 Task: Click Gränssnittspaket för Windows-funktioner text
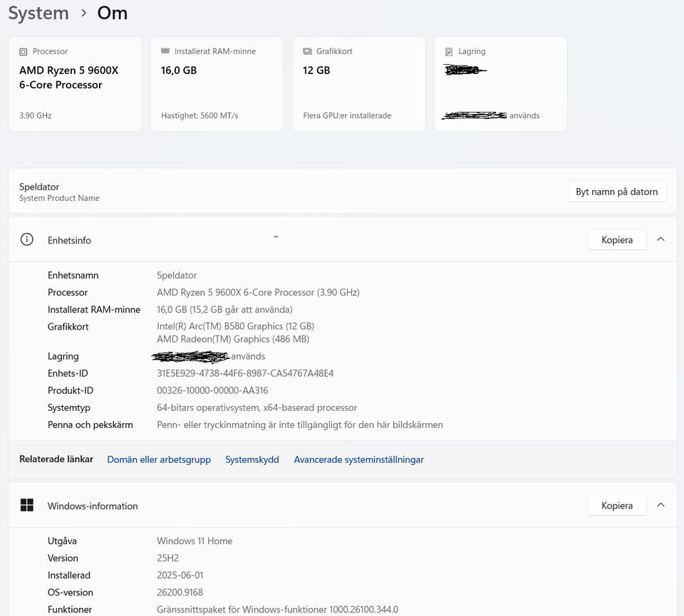coord(277,609)
